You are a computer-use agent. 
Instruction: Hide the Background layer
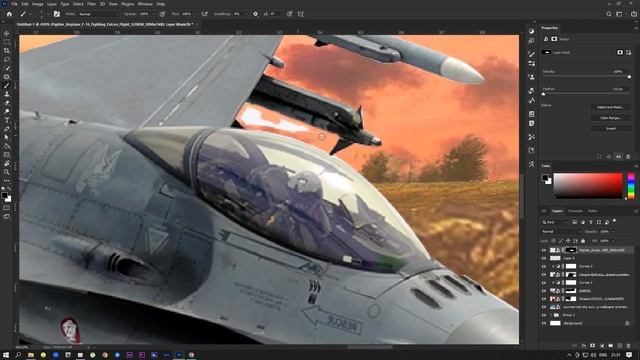[544, 323]
